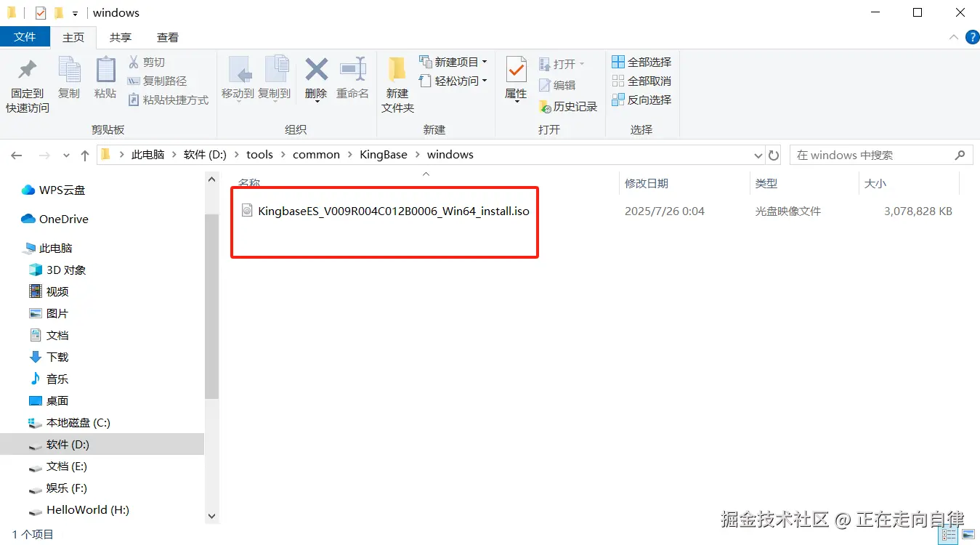Screen dimensions: 980x545
Task: Choose 复制路径 copy path
Action: coord(157,81)
